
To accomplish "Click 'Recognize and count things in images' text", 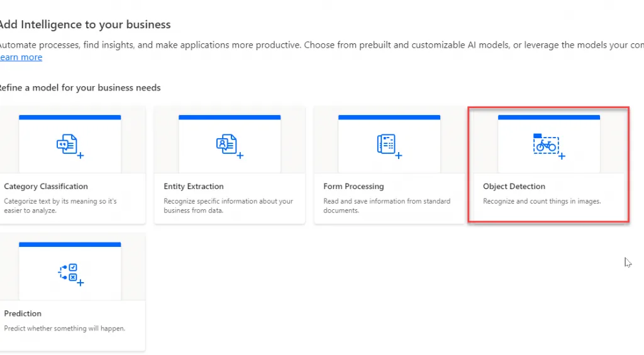I will (x=541, y=202).
